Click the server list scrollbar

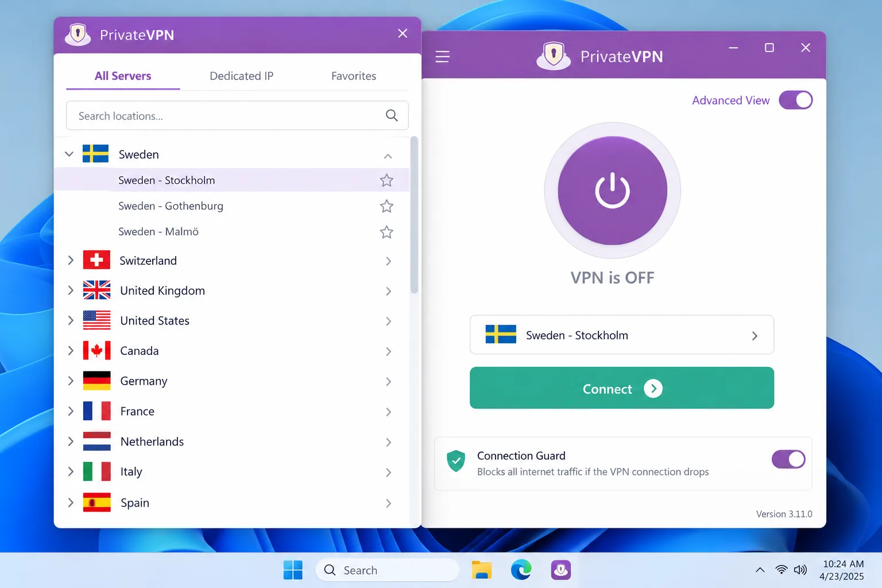414,215
